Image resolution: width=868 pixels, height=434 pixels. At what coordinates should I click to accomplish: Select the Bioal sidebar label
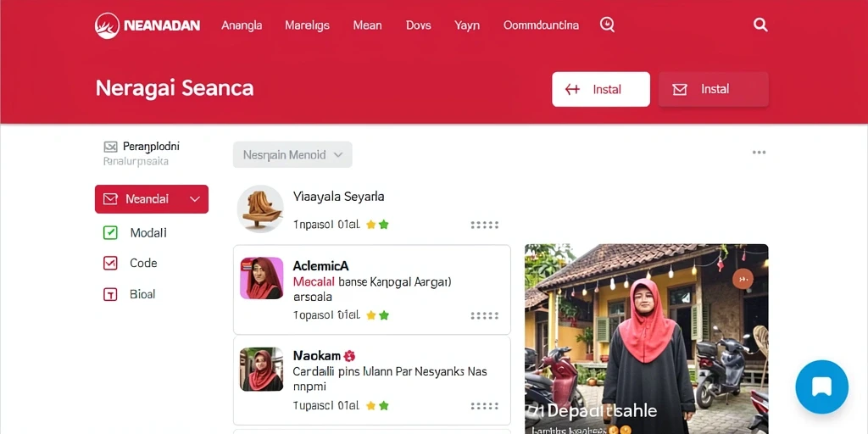[x=142, y=294]
